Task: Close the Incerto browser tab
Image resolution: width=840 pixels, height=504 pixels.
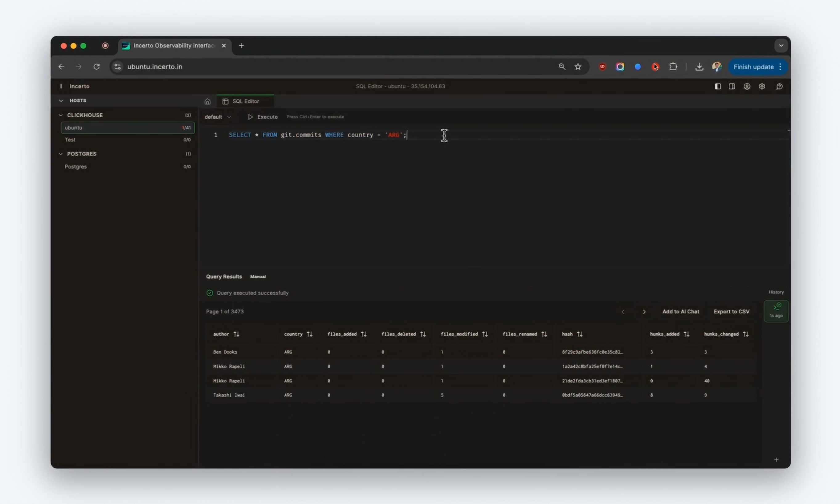Action: point(223,46)
